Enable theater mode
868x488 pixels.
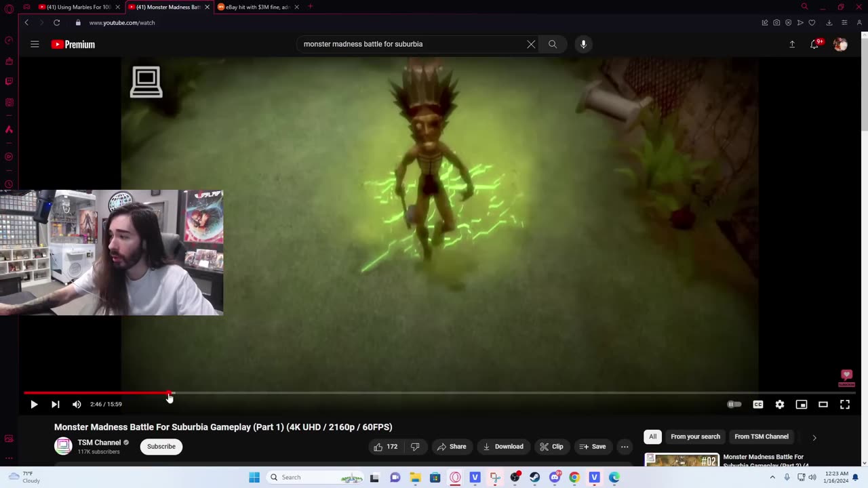(x=823, y=404)
